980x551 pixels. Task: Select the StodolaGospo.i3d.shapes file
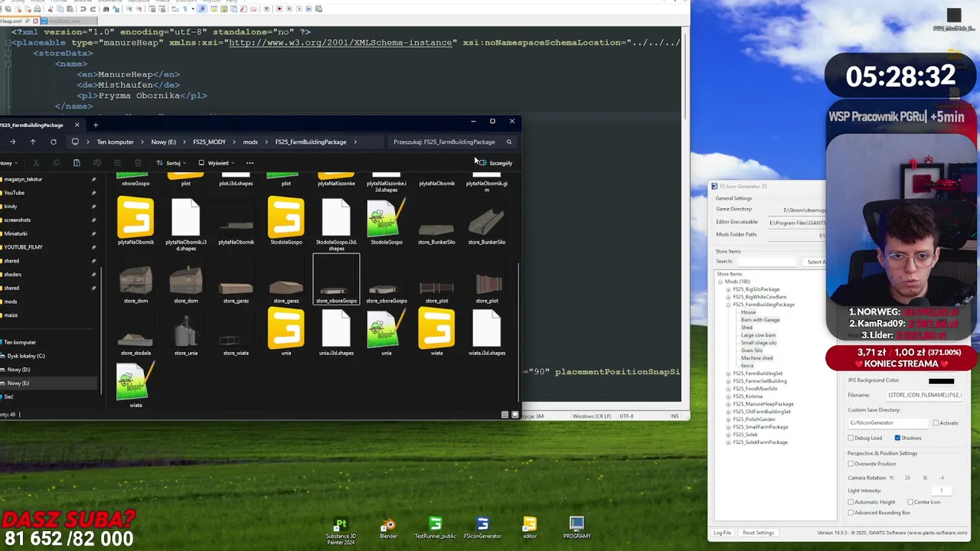336,223
